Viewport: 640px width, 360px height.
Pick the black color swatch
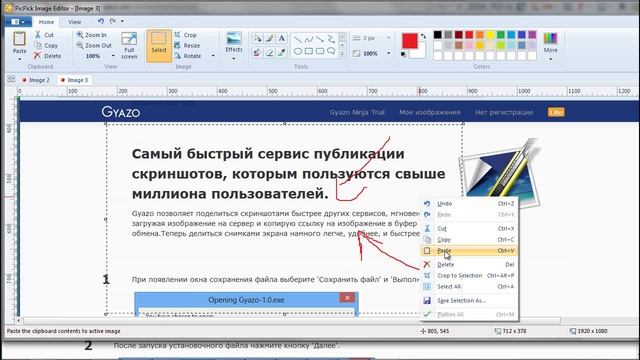tap(438, 35)
